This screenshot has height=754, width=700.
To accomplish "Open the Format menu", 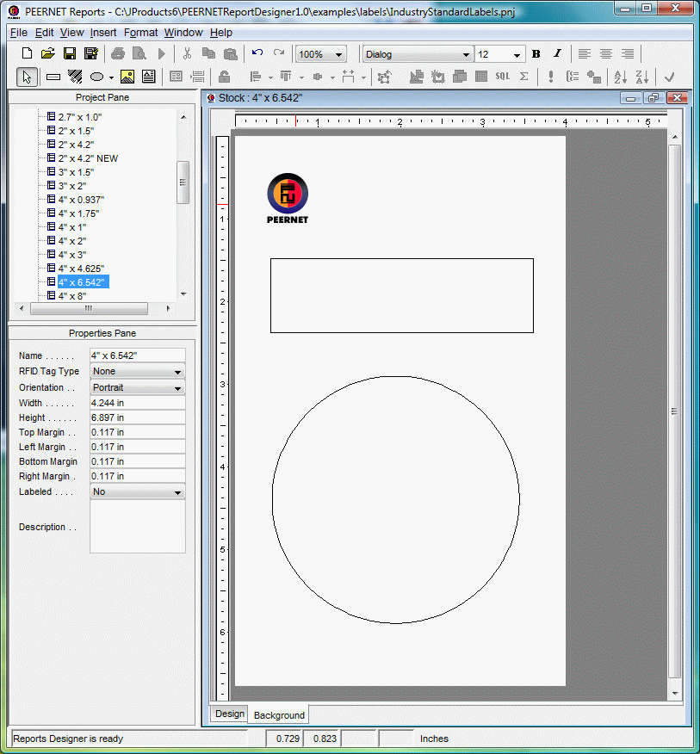I will (x=140, y=33).
